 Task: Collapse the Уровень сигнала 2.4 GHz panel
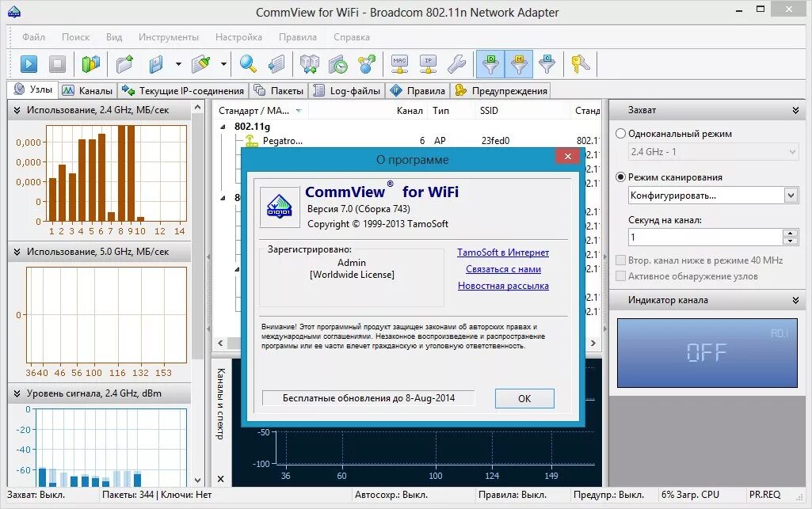17,393
